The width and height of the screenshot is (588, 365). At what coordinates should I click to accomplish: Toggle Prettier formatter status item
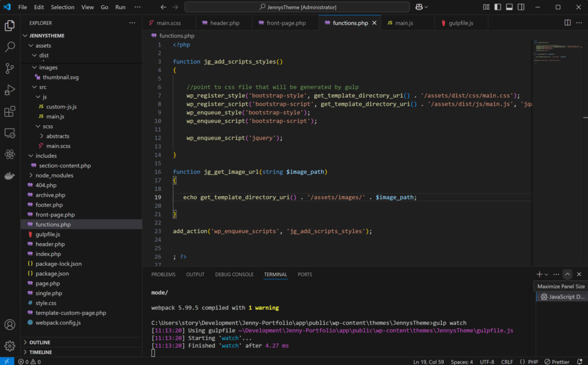pyautogui.click(x=557, y=362)
